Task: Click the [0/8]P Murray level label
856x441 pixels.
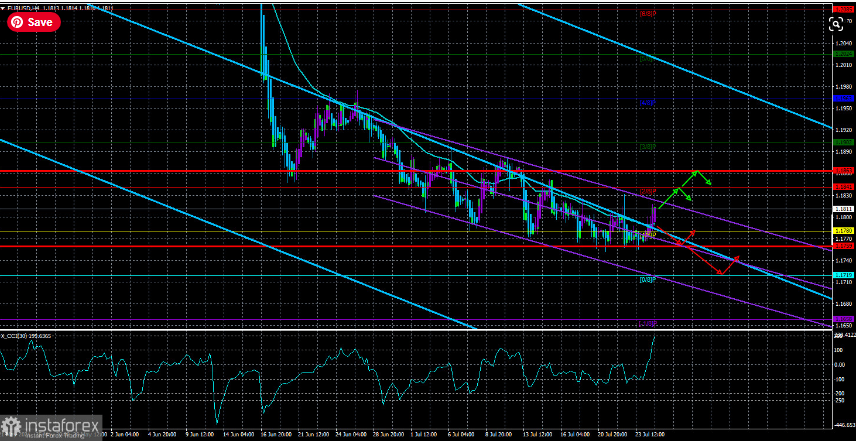Action: pos(647,279)
